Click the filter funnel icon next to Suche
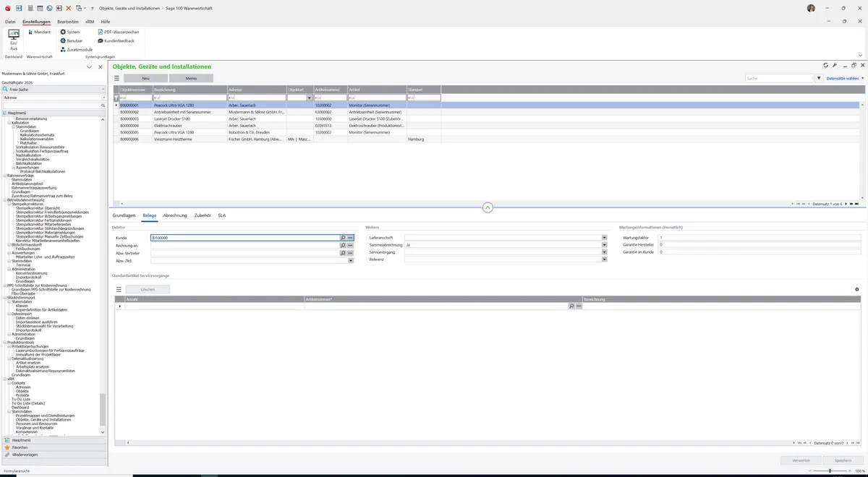This screenshot has height=477, width=868. click(x=819, y=78)
